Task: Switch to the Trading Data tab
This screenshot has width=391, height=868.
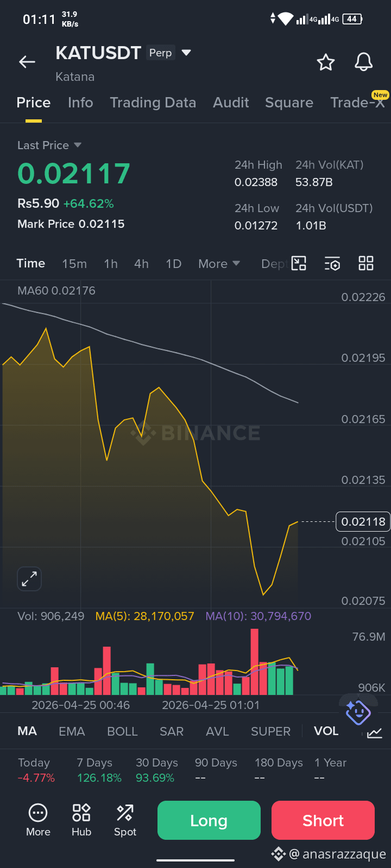Action: click(153, 103)
